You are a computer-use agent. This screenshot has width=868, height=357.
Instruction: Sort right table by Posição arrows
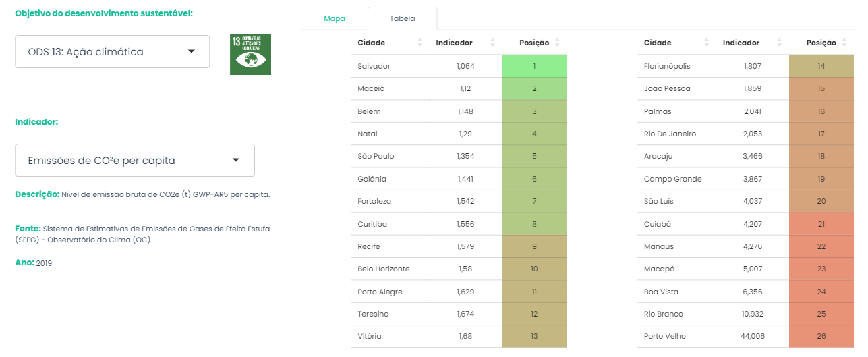[844, 43]
